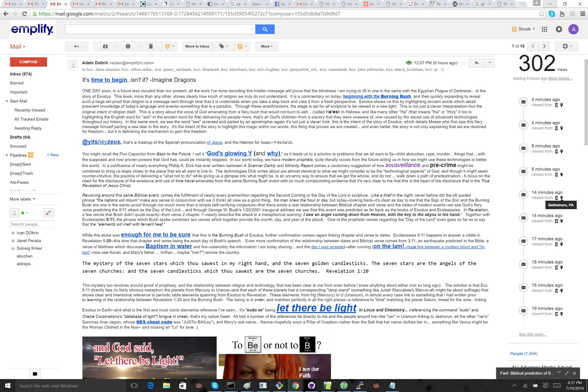588x392 pixels.
Task: Open the 'See 292 more...' link
Action: coord(533,334)
